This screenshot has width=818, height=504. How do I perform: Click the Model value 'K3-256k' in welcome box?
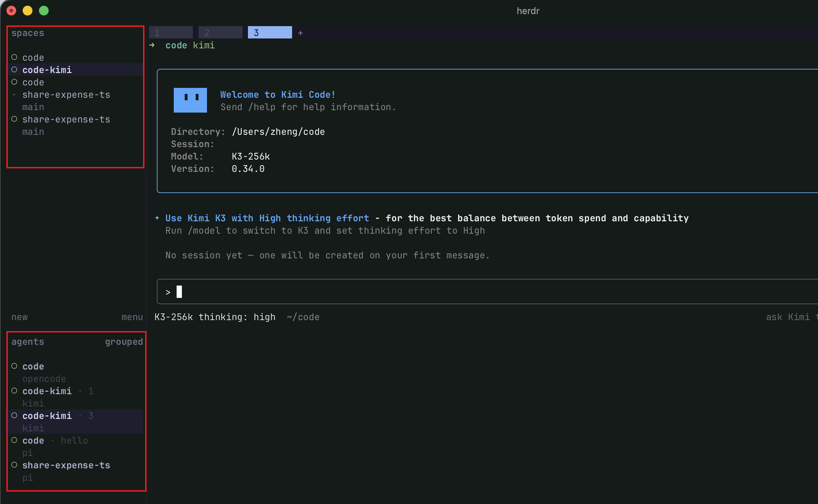tap(251, 156)
